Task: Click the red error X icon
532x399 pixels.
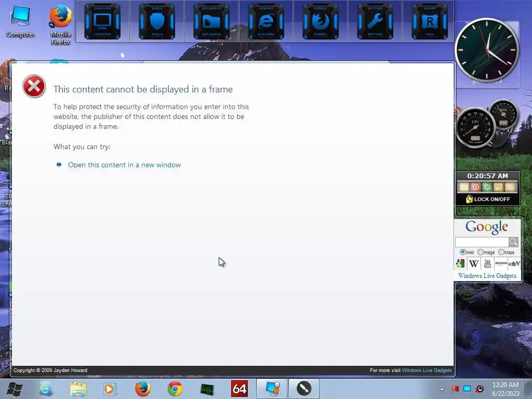Action: click(x=34, y=86)
